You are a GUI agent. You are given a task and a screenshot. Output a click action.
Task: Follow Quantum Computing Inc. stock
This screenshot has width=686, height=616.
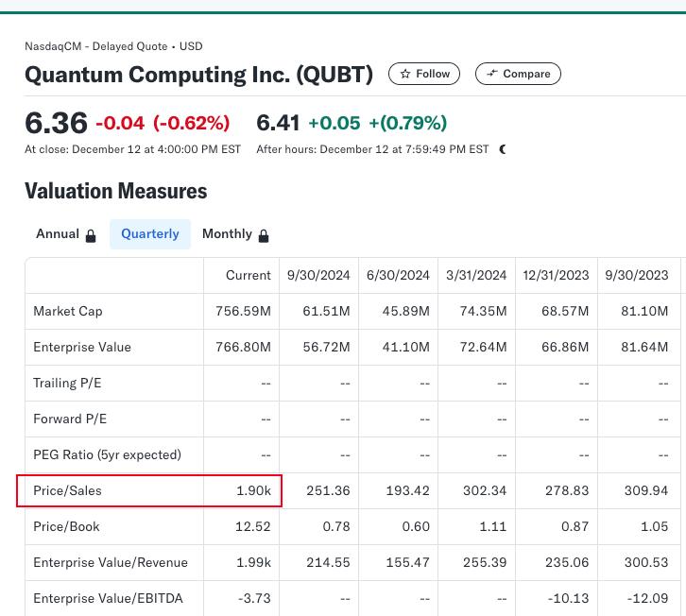(424, 74)
